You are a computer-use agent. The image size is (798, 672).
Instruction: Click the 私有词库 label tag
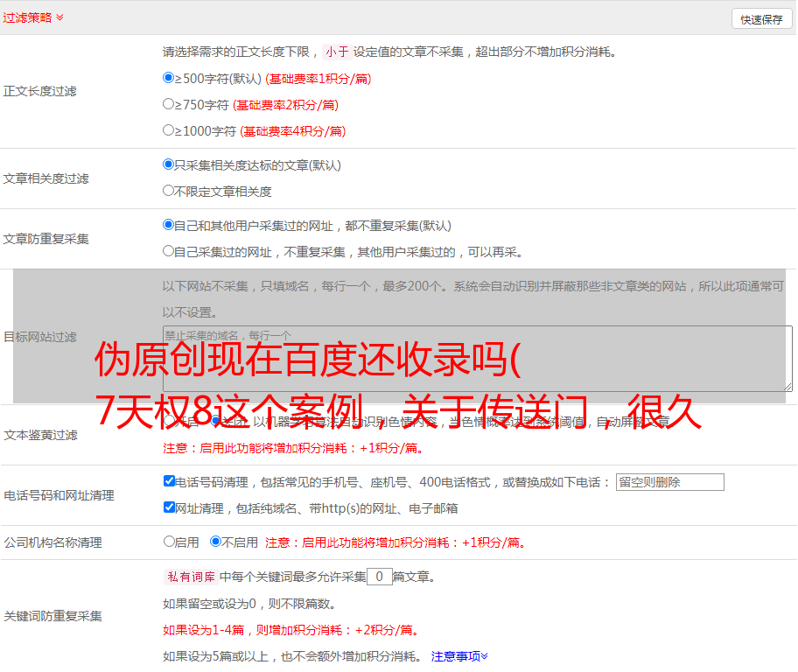click(189, 577)
